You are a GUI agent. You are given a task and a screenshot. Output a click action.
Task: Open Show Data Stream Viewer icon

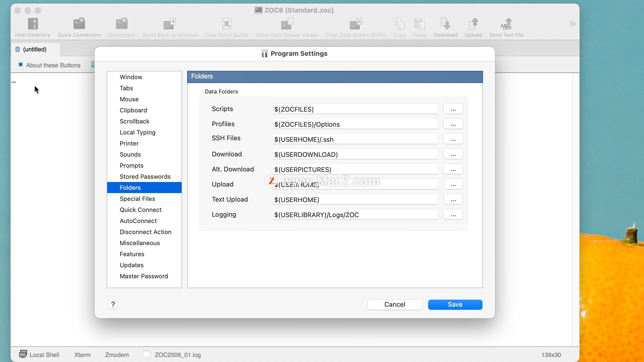(287, 24)
